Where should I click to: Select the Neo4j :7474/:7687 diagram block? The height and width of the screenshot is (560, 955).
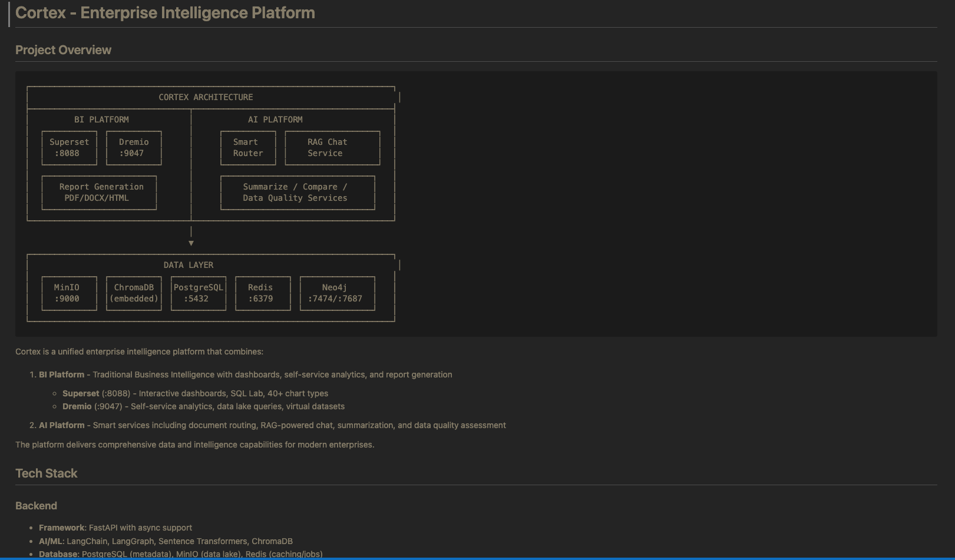coord(338,293)
